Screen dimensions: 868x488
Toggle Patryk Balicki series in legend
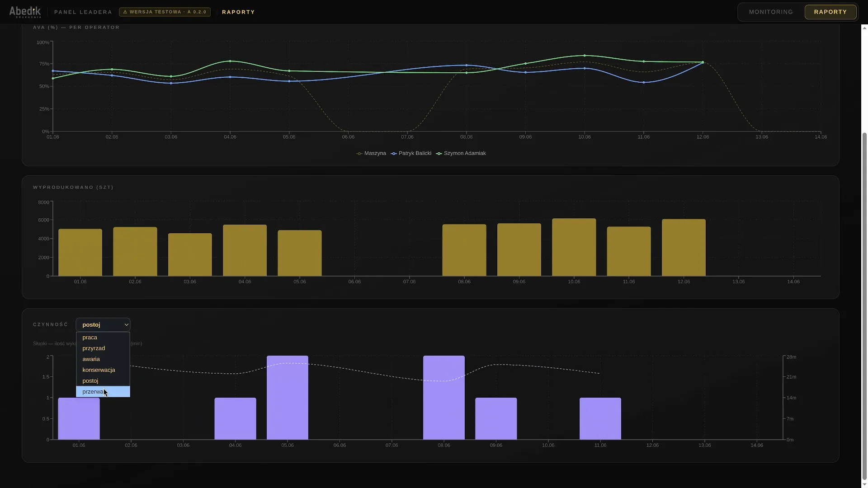(411, 153)
